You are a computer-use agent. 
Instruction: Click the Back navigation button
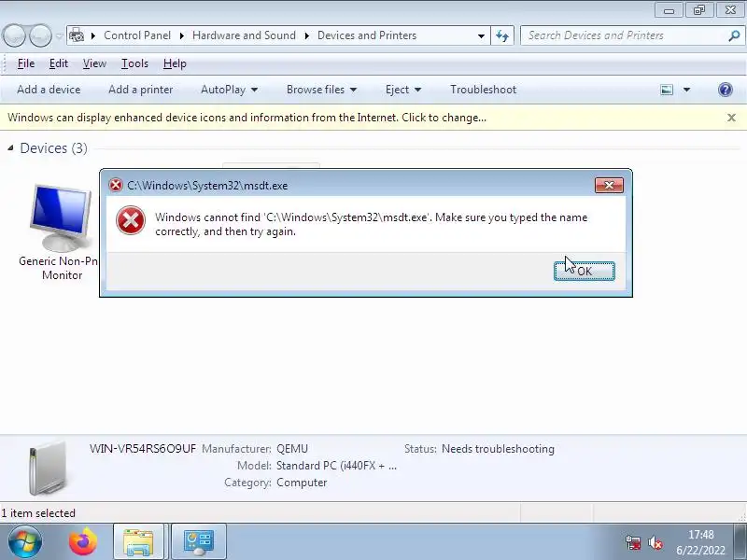(x=14, y=35)
